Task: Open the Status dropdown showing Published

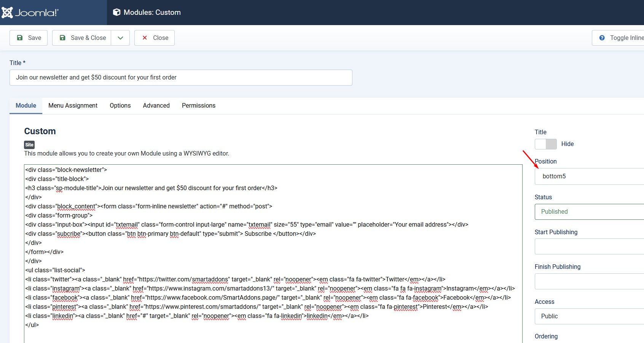Action: pos(589,212)
